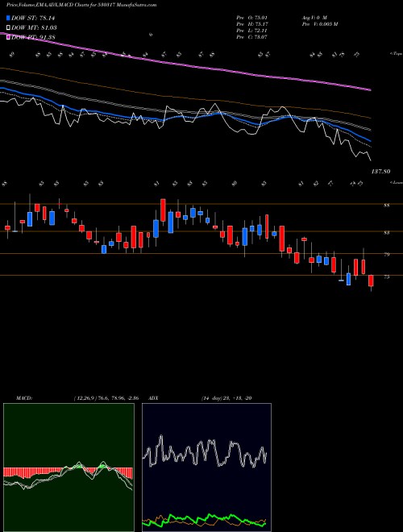Select the MACD '(12,26,9) 76.6, 78.96, -2.36' readout
Screen dimensions: 403x532
pyautogui.click(x=106, y=398)
